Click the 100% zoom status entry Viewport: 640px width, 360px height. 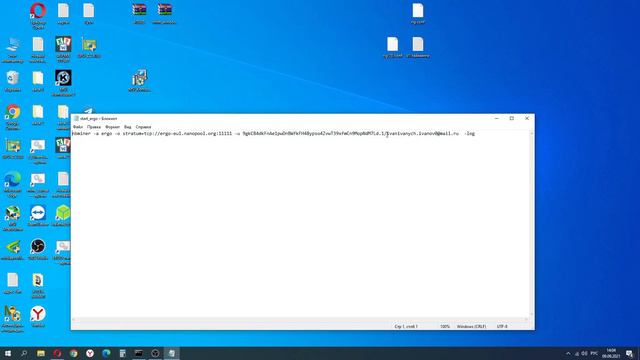444,327
